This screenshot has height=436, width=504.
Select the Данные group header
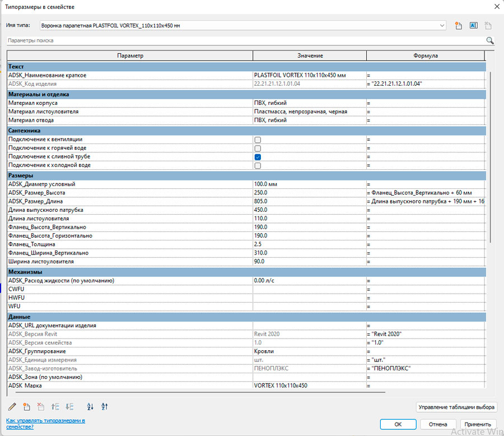click(x=246, y=317)
